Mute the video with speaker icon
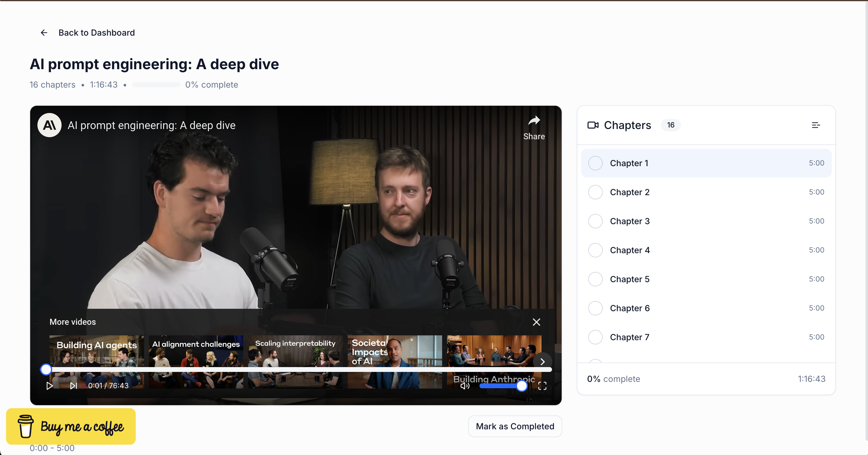The height and width of the screenshot is (455, 868). coord(465,386)
